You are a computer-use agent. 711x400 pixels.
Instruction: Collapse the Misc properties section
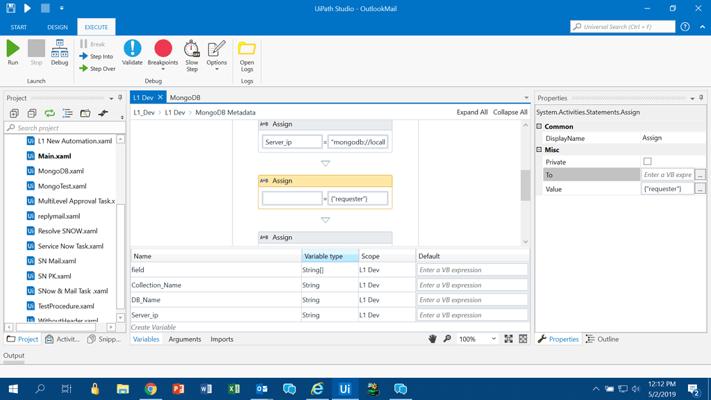coord(539,150)
